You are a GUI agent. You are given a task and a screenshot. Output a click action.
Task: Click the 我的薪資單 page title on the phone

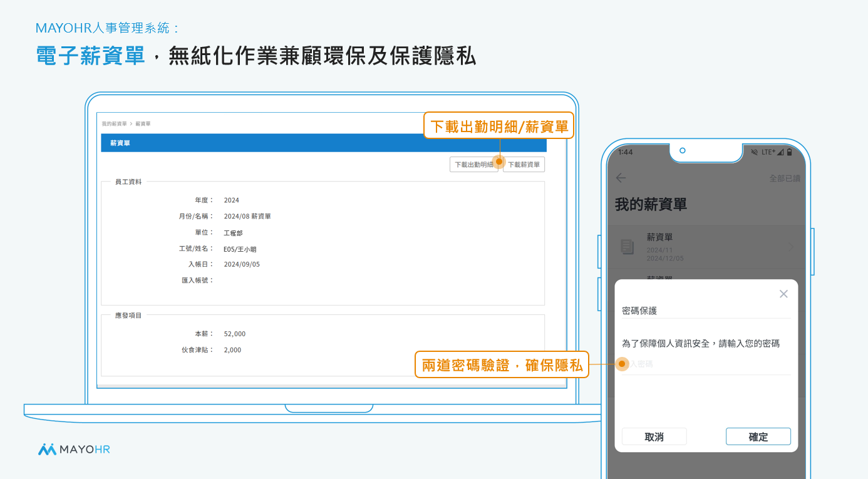coord(651,204)
